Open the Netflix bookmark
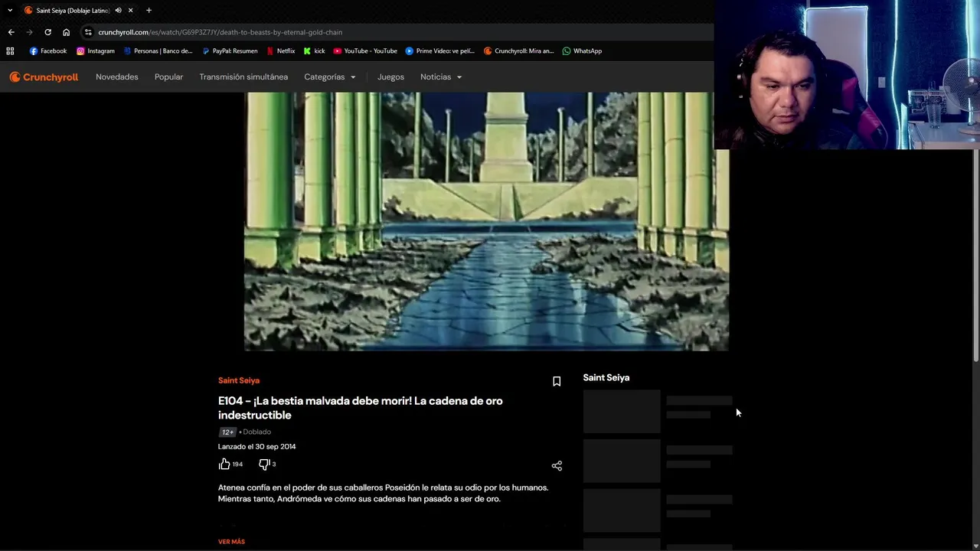 (280, 51)
